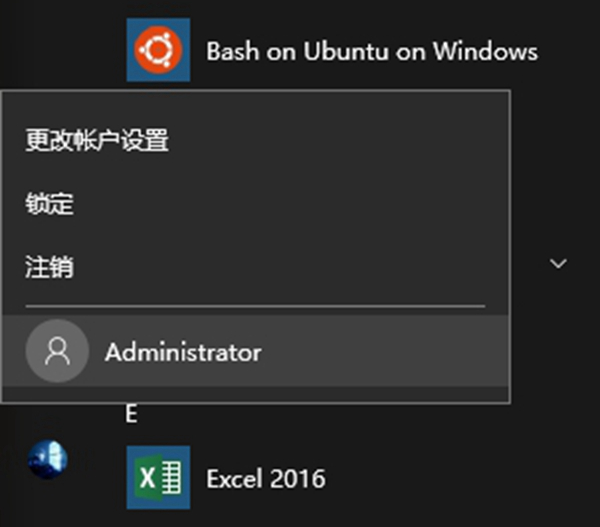Expand the downward chevron arrow
This screenshot has width=600, height=527.
click(x=558, y=264)
